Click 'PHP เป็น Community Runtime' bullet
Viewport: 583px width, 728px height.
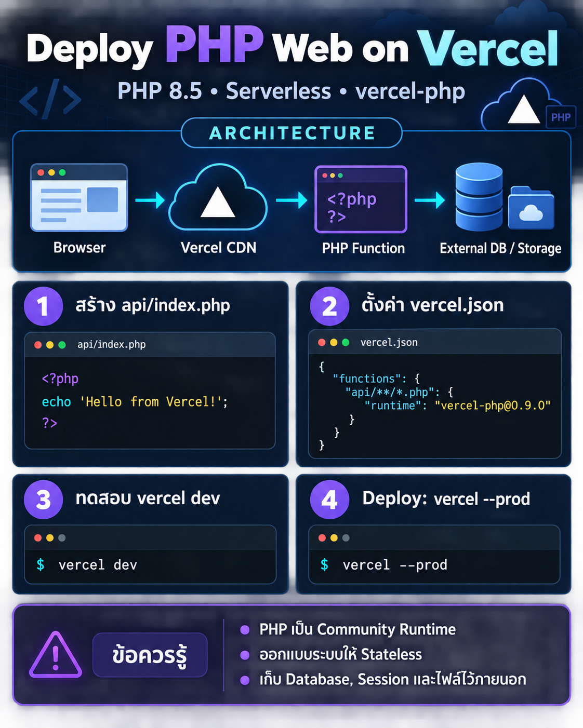357,629
